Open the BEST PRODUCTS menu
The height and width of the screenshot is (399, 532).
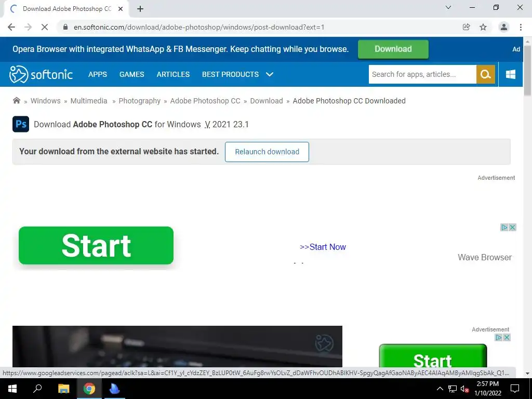pyautogui.click(x=230, y=74)
